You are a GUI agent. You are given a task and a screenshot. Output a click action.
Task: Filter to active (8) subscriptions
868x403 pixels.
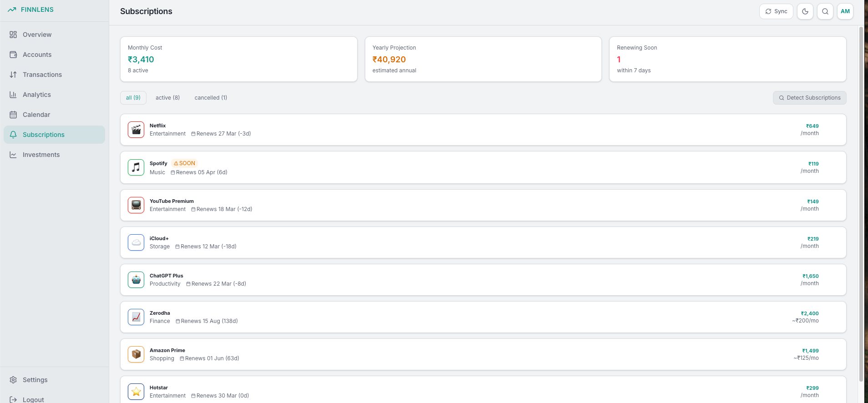tap(168, 98)
